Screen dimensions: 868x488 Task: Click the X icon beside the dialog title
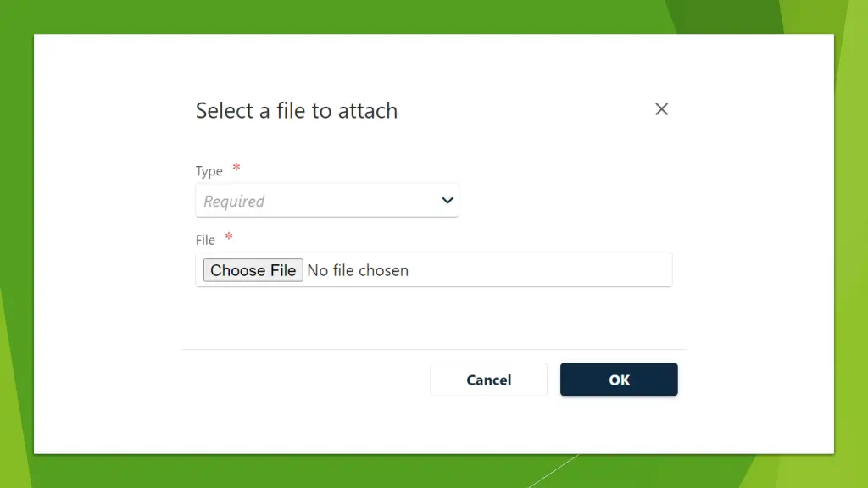(662, 108)
